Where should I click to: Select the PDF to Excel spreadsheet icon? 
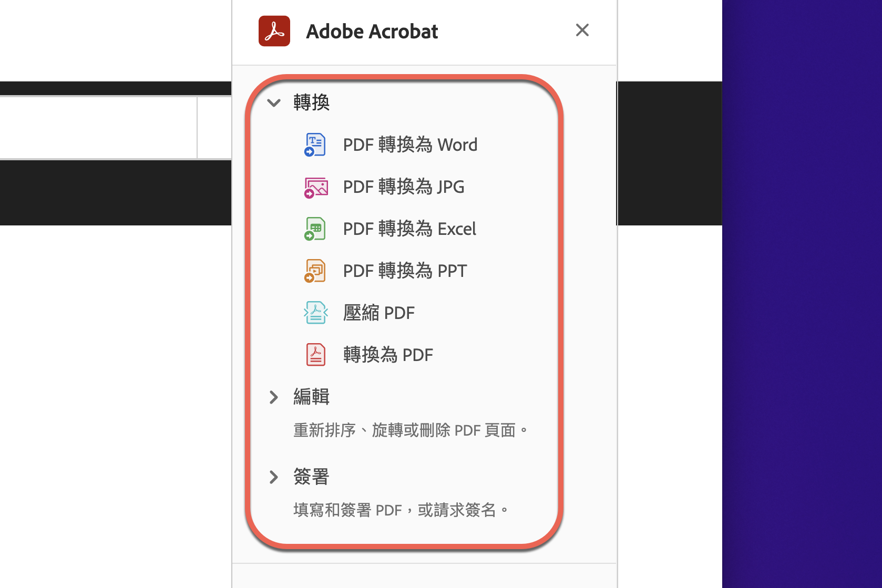point(315,229)
